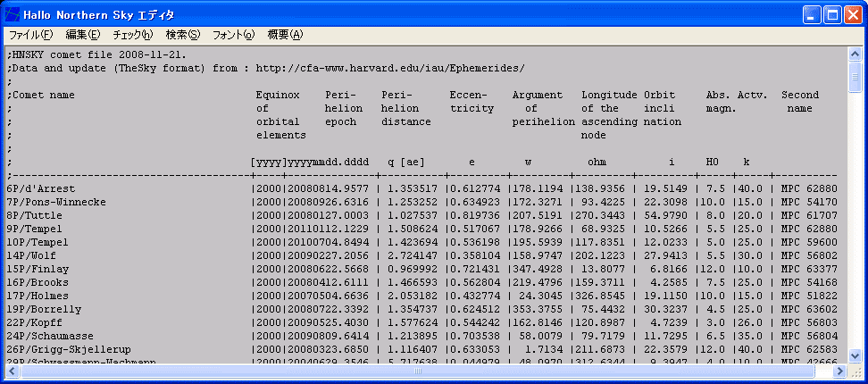Viewport: 868px width, 384px height.
Task: Click ascending node value 211.6873
Action: coord(599,350)
